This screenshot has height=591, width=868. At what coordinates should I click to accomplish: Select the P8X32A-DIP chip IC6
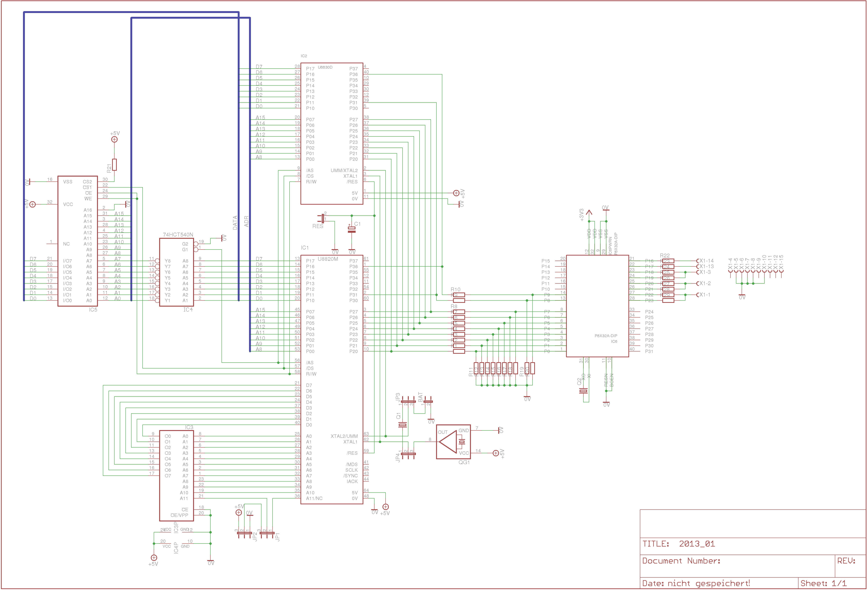pyautogui.click(x=597, y=306)
